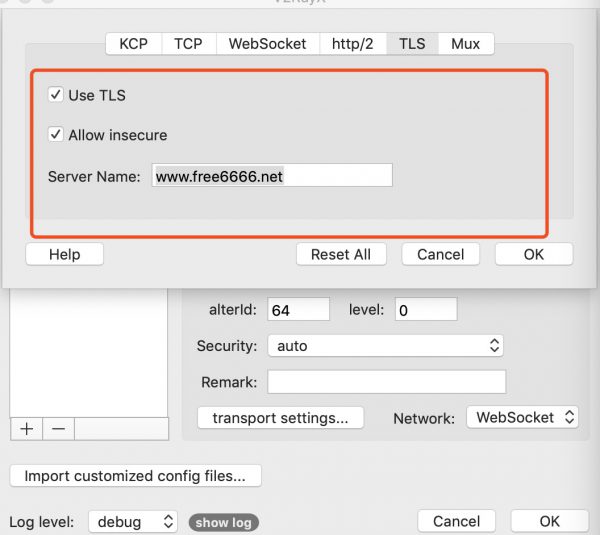
Task: Click Cancel in the transport settings sheet
Action: tap(440, 254)
